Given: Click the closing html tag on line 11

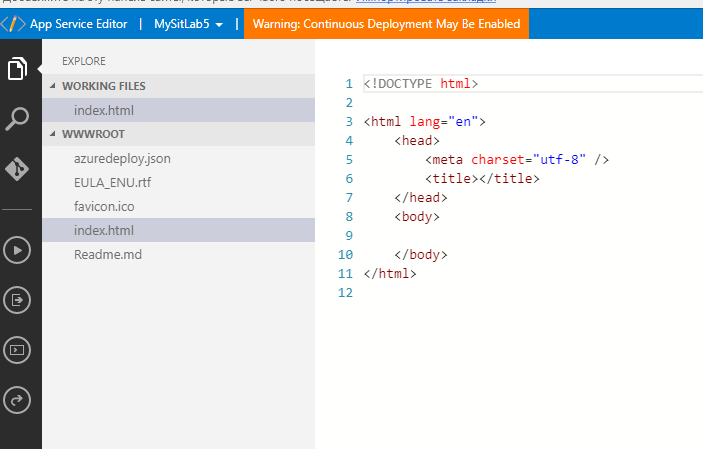Looking at the screenshot, I should [x=390, y=274].
